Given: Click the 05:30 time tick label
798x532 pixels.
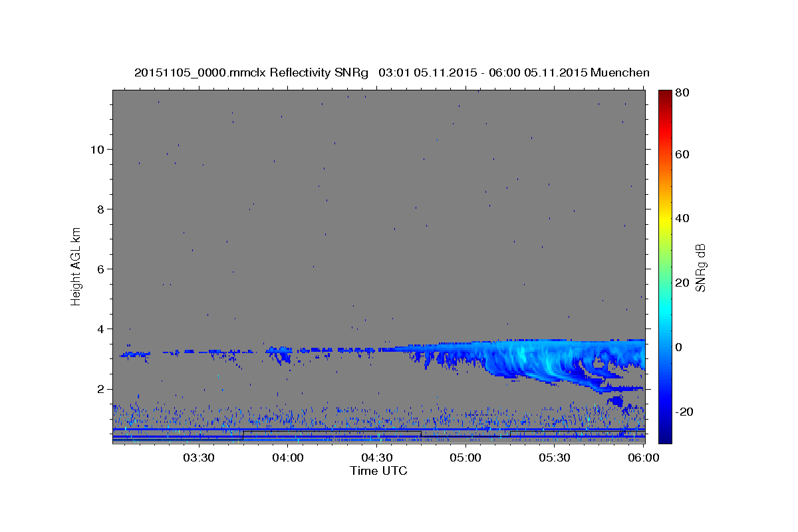Looking at the screenshot, I should coord(555,458).
